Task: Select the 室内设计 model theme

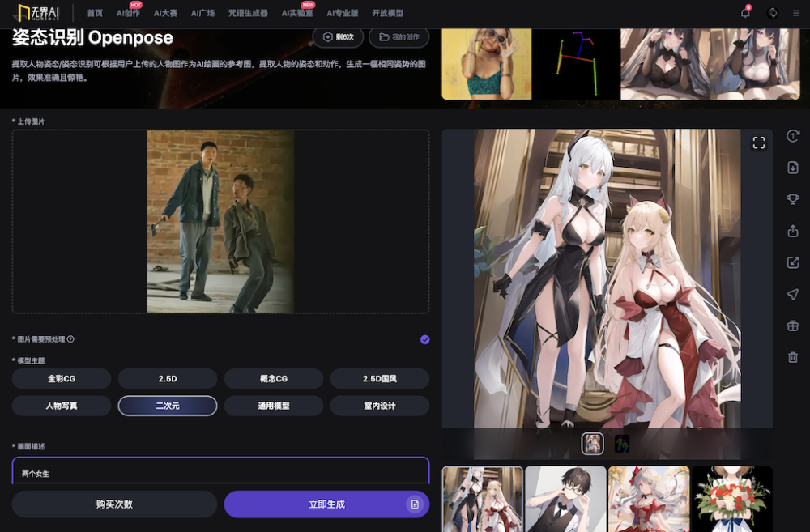Action: [379, 405]
